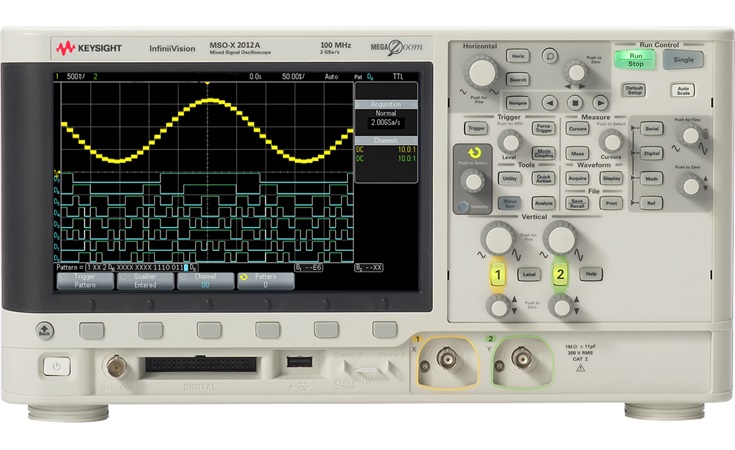Click the Auto Scale key

click(x=683, y=90)
